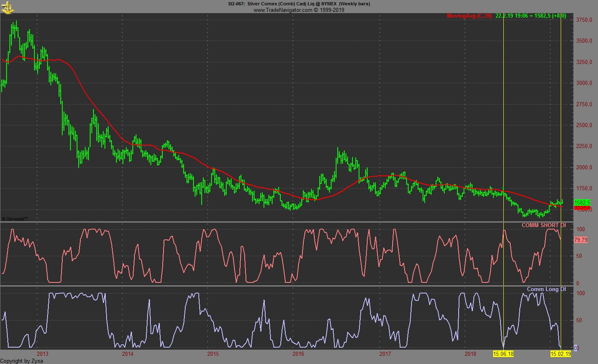
Task: Select the Comm Long OI pane label
Action: click(546, 289)
